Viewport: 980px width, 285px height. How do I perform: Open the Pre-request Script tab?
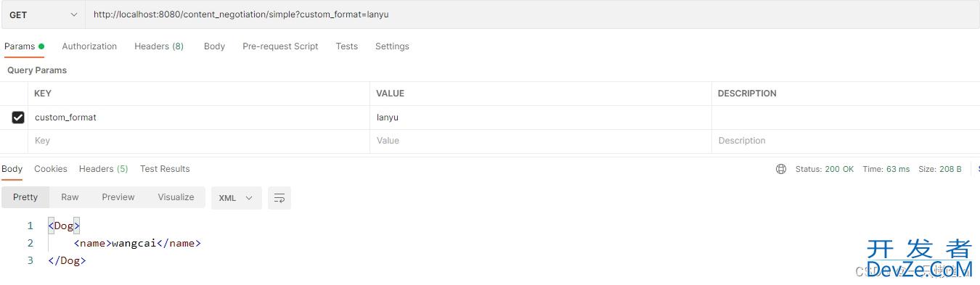click(x=280, y=46)
